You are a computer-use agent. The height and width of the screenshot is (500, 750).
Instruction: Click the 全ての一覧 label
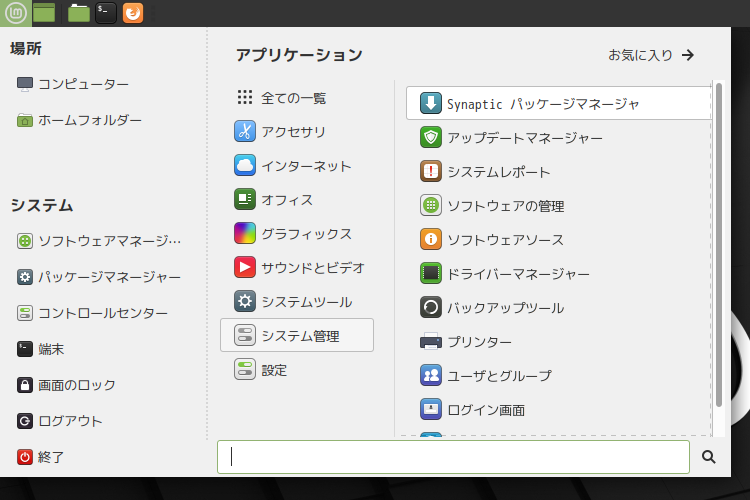point(293,98)
